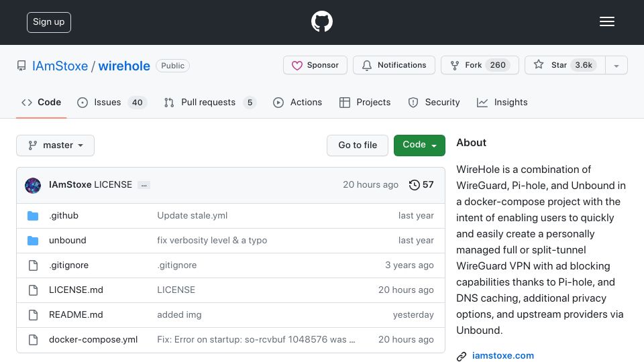Open the unbound folder
Image resolution: width=644 pixels, height=362 pixels.
coord(67,240)
